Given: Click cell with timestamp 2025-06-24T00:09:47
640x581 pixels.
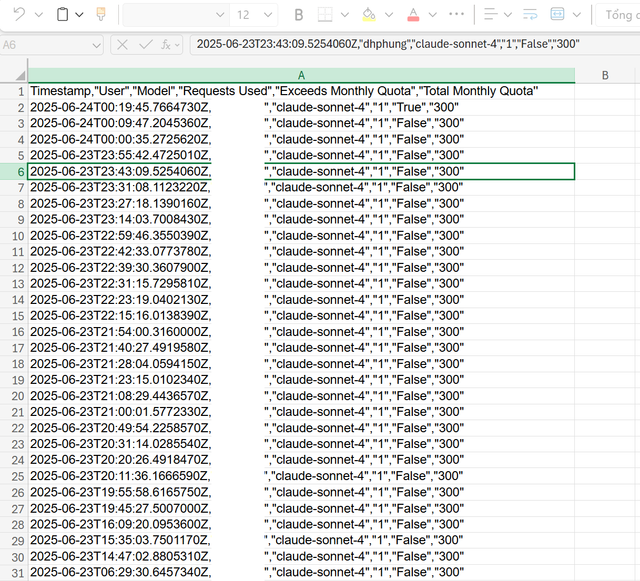Looking at the screenshot, I should (301, 123).
